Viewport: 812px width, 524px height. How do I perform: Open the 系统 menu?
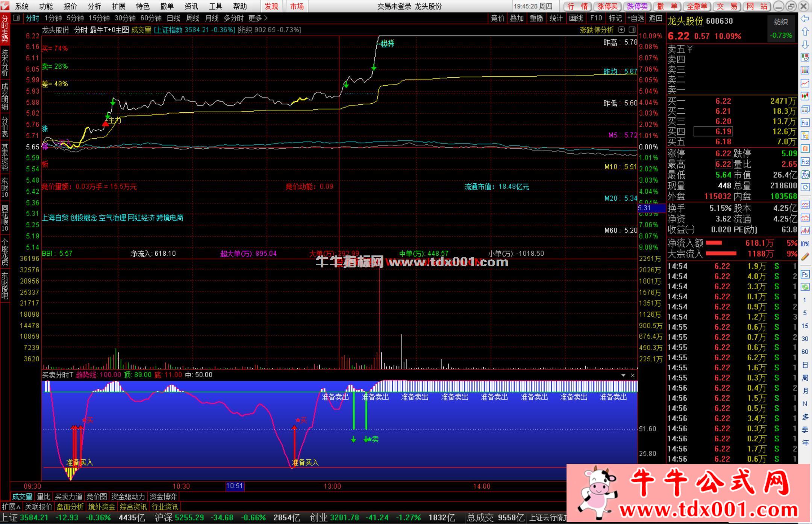(22, 6)
